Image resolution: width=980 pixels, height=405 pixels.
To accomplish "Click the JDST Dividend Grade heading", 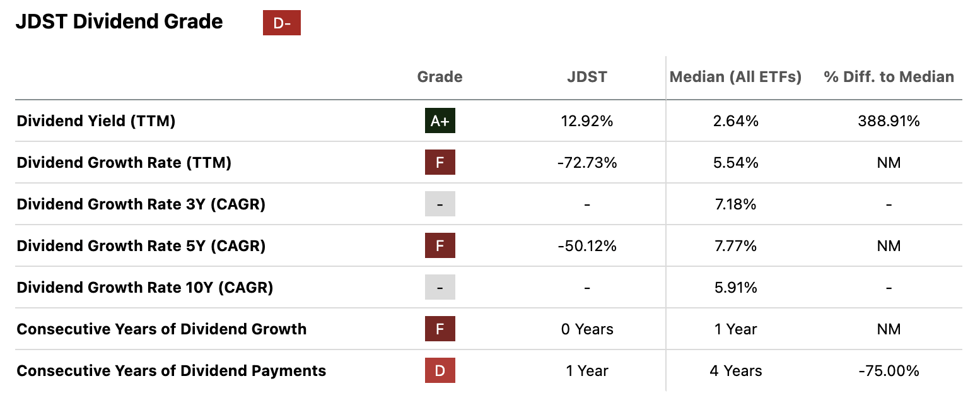I will 119,22.
